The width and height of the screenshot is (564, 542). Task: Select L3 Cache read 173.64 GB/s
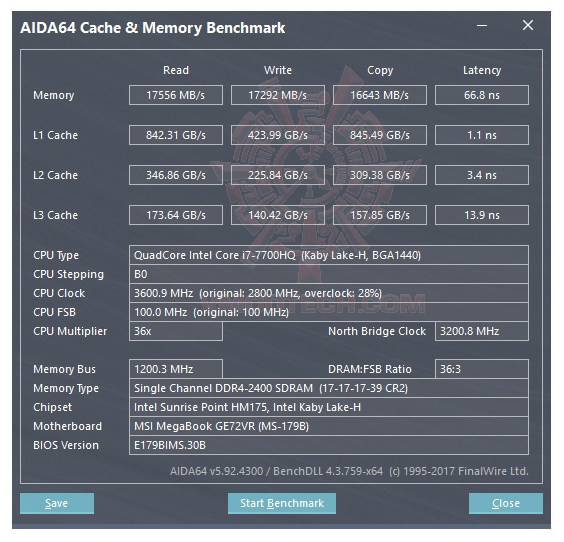[176, 215]
